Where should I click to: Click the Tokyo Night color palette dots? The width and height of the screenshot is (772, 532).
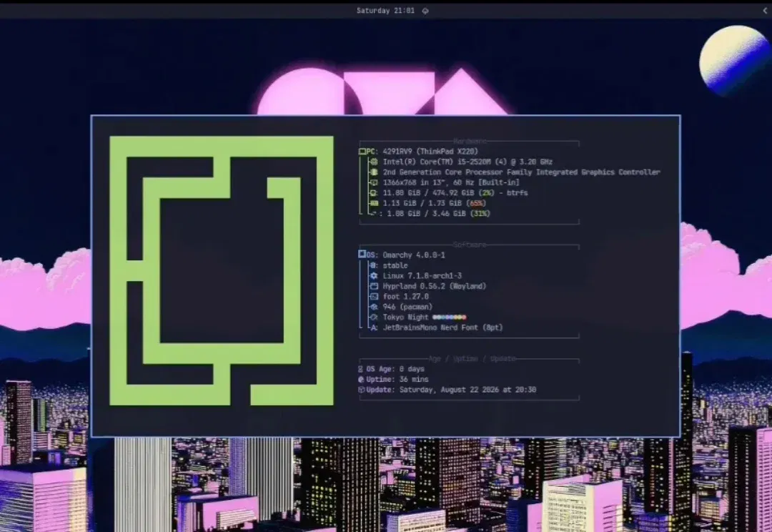pos(449,317)
